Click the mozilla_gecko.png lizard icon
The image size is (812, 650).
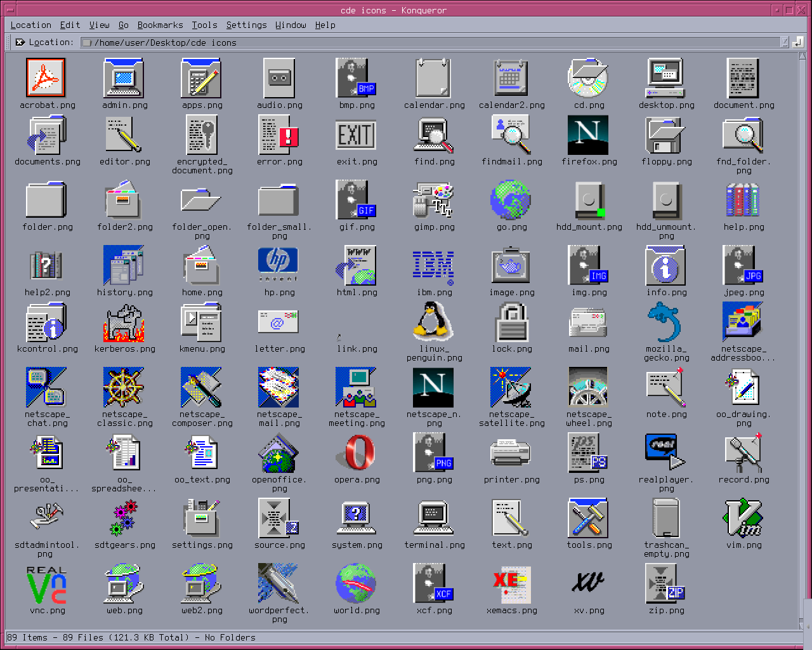664,322
